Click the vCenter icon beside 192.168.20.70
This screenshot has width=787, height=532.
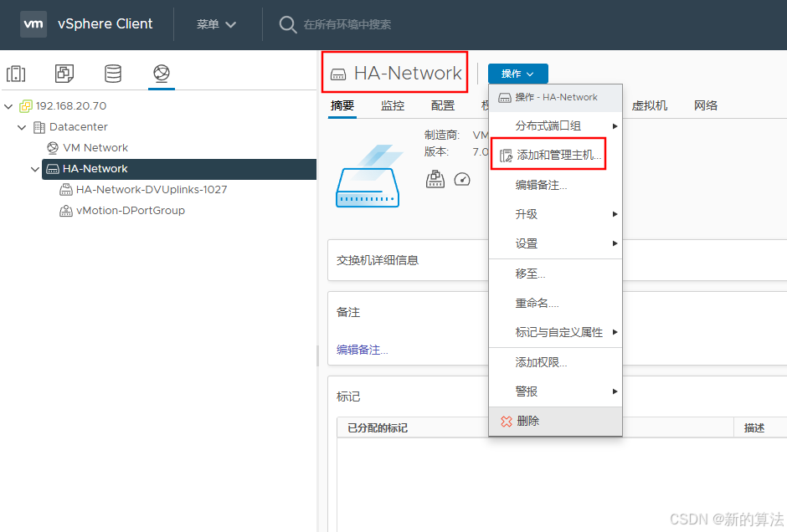click(26, 105)
